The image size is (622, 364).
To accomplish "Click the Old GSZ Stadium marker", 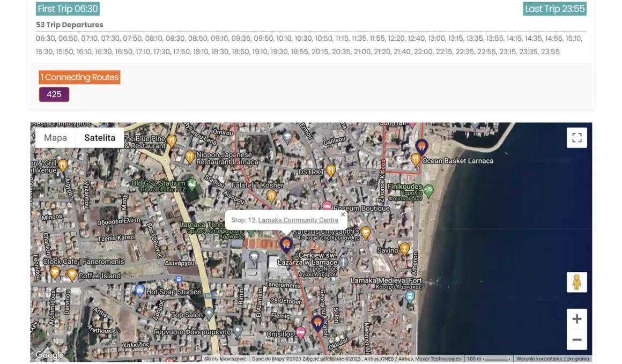I will 191,184.
